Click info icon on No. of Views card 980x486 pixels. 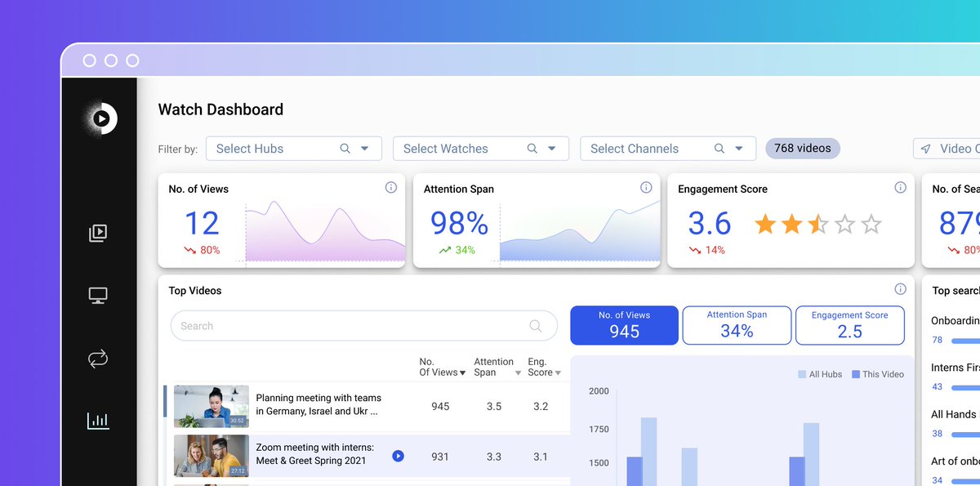[x=390, y=188]
